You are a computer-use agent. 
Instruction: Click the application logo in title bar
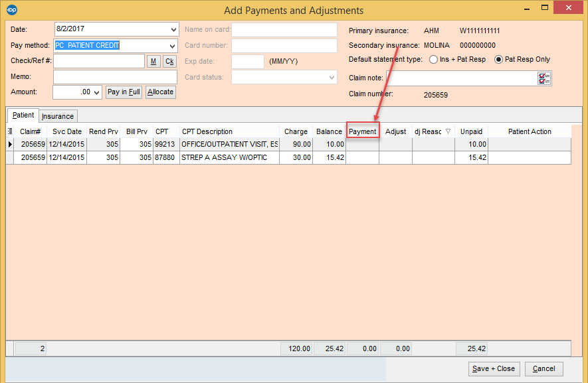tap(12, 10)
